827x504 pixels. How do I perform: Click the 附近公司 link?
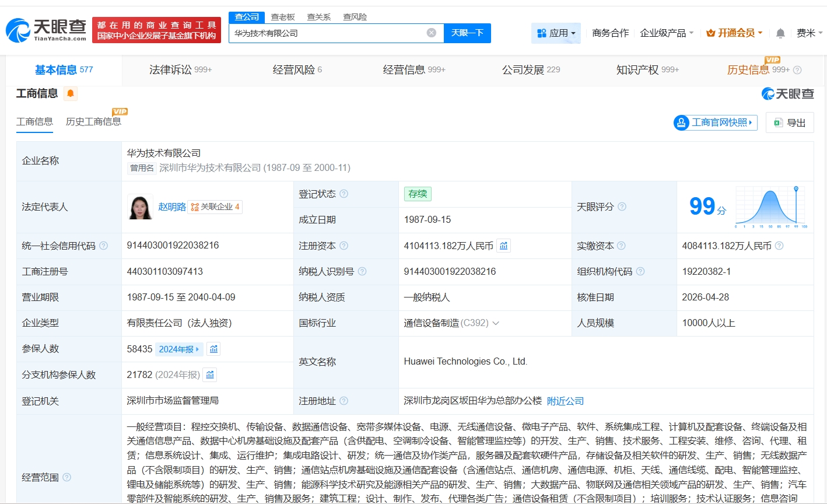point(565,401)
